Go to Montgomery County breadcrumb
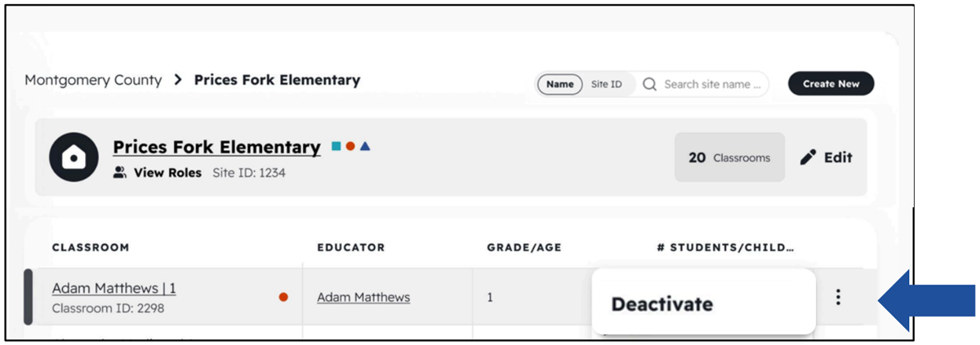Image resolution: width=980 pixels, height=345 pixels. pos(93,80)
